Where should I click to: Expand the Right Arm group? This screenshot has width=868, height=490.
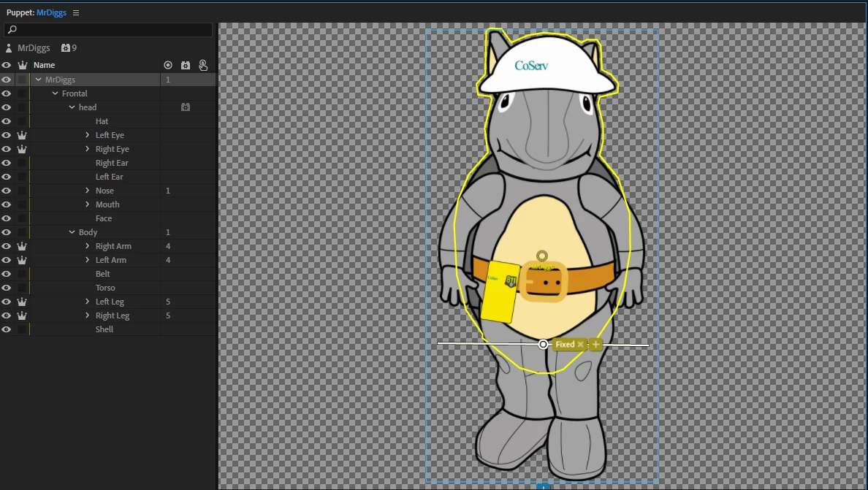87,246
